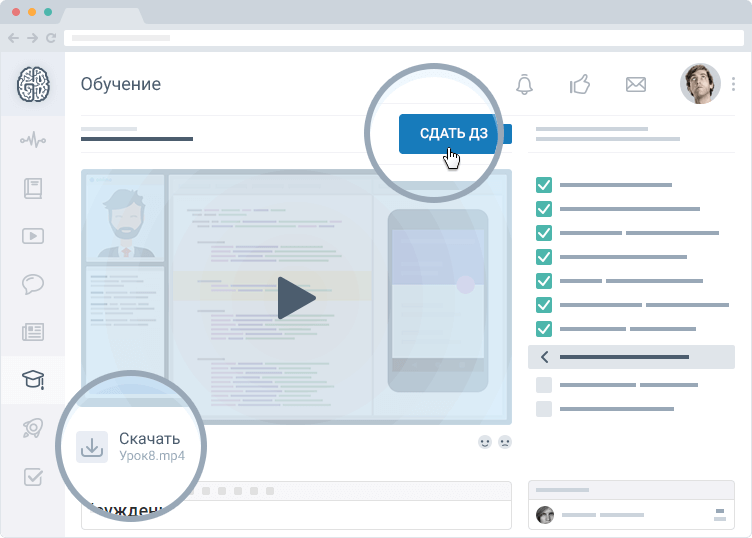The image size is (752, 538).
Task: Click the brain logo in the sidebar
Action: coord(32,85)
